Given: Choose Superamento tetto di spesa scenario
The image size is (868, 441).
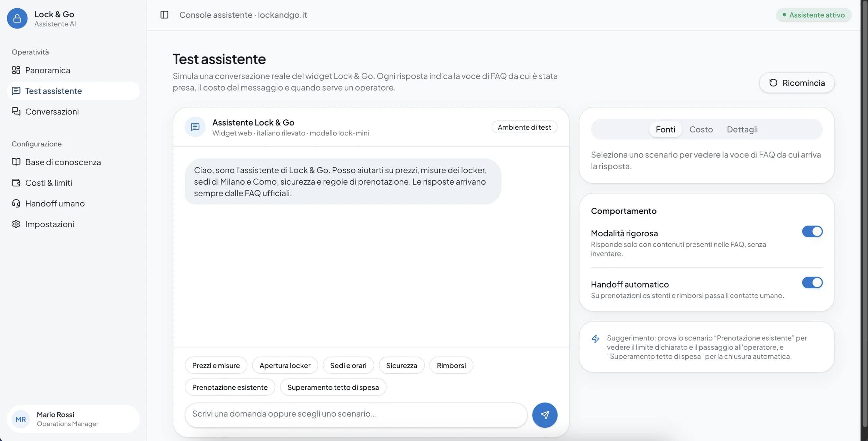Looking at the screenshot, I should [x=333, y=387].
